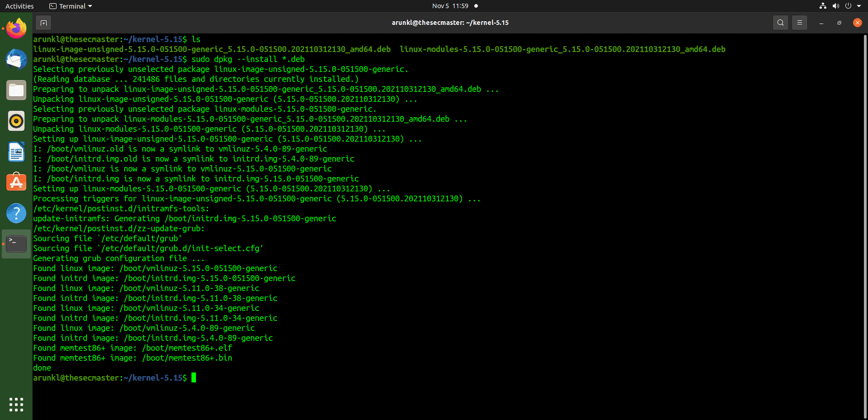Click the 'sudo dpkg --install *.deb' command
This screenshot has width=868, height=420.
[248, 59]
